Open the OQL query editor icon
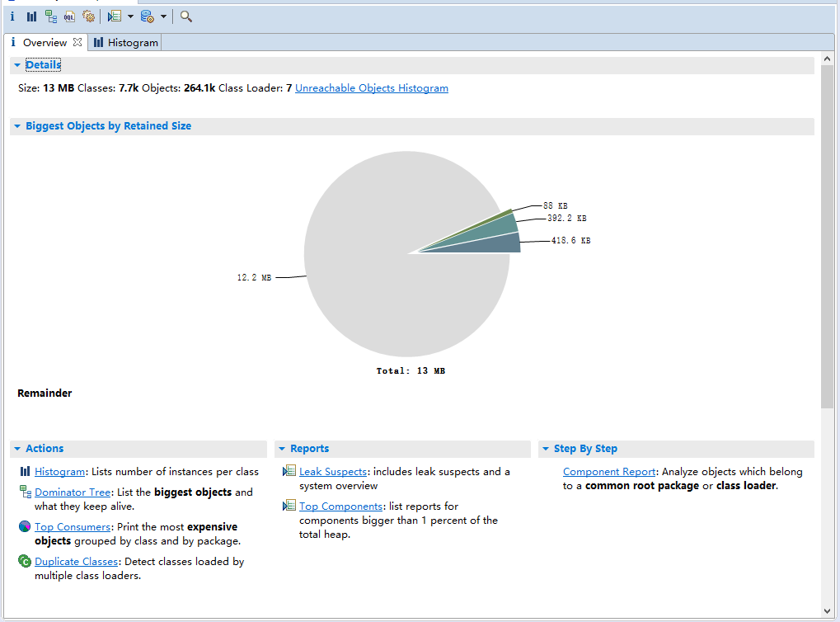The height and width of the screenshot is (622, 840). [69, 16]
